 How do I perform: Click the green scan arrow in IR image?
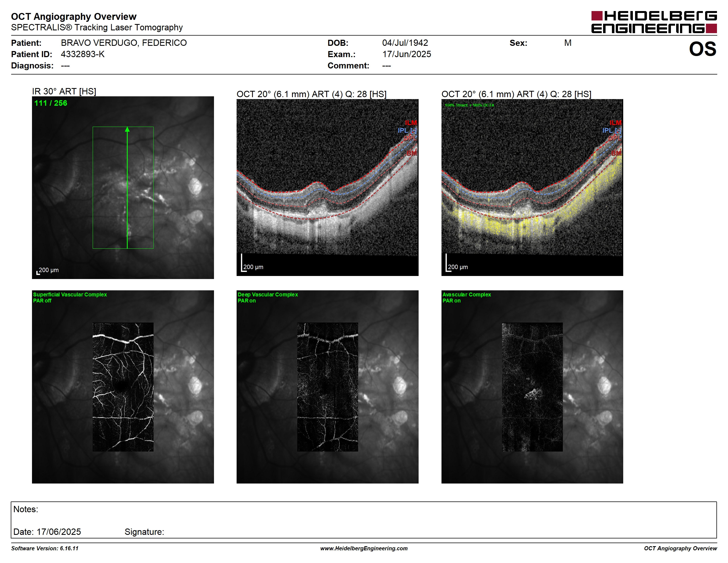point(127,187)
